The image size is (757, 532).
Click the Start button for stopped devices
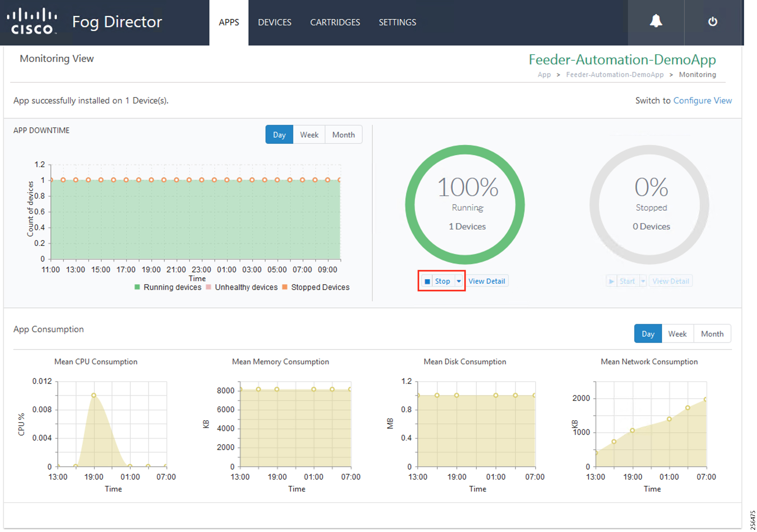[x=627, y=281]
